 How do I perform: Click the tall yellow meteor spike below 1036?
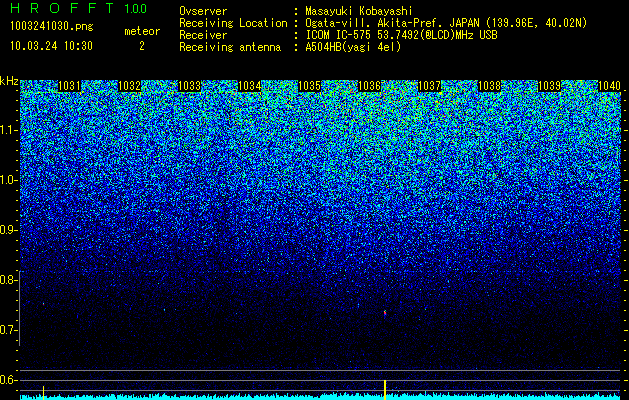pyautogui.click(x=385, y=390)
